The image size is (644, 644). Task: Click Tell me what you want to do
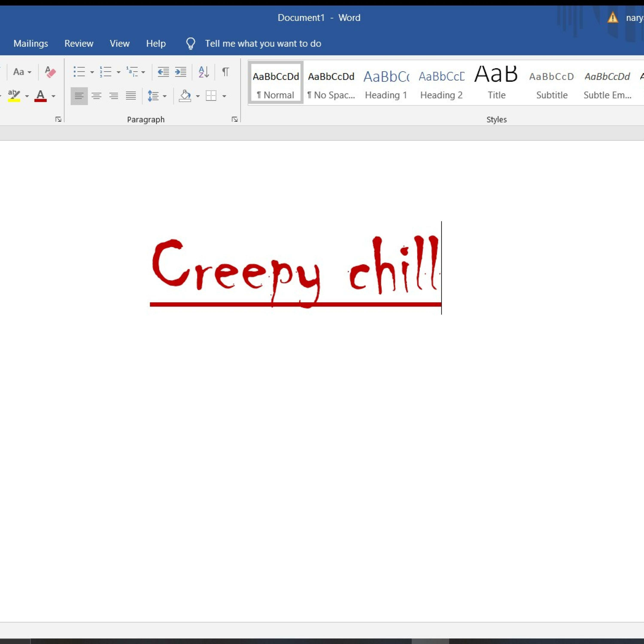point(263,43)
